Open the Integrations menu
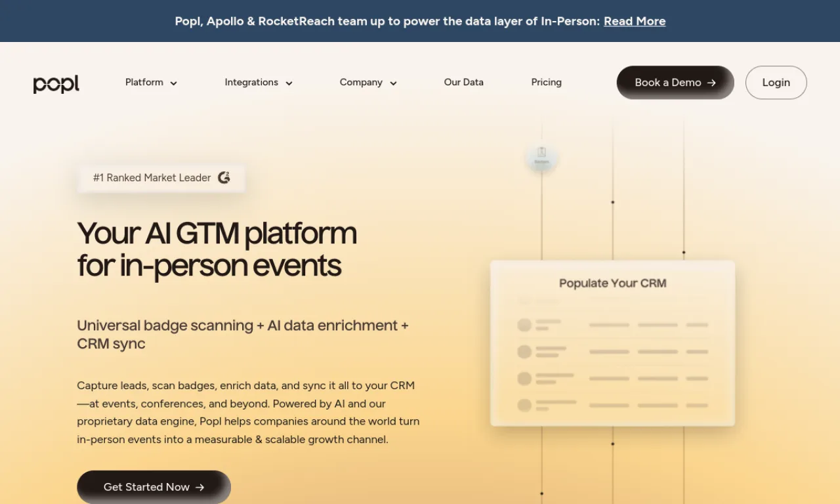840x504 pixels. tap(251, 83)
